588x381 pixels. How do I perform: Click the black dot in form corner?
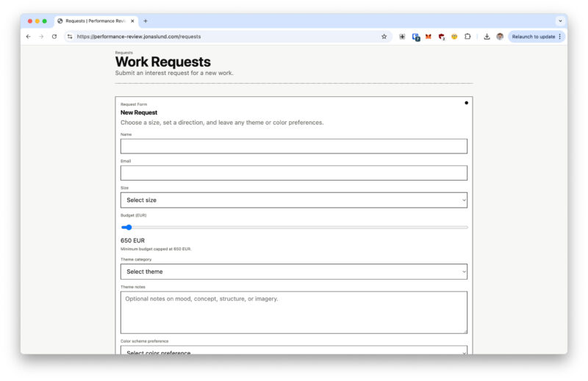click(466, 103)
